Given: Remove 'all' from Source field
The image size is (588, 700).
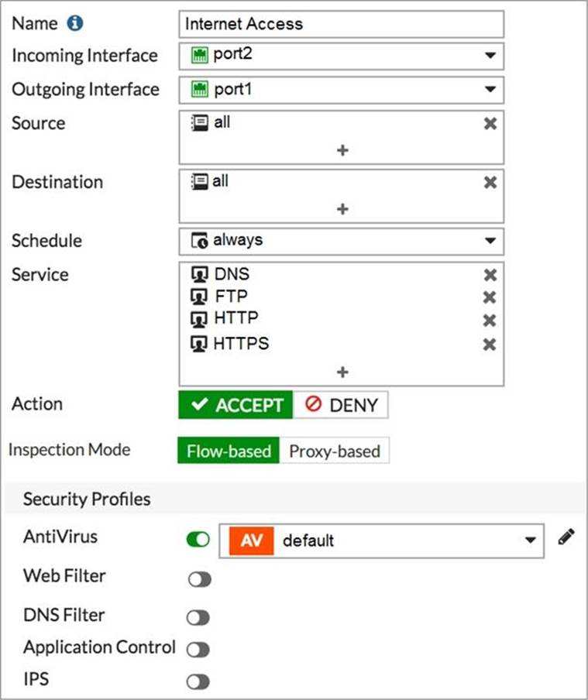Looking at the screenshot, I should 490,123.
